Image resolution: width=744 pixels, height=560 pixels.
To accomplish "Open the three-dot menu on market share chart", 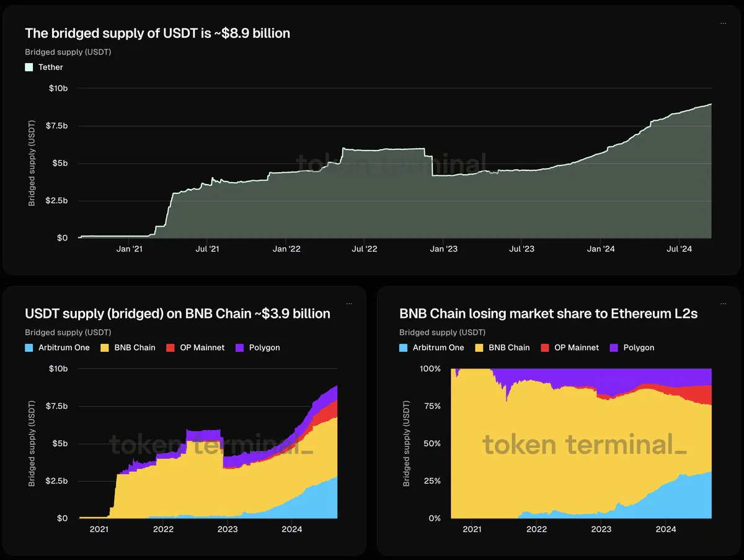I will [723, 304].
